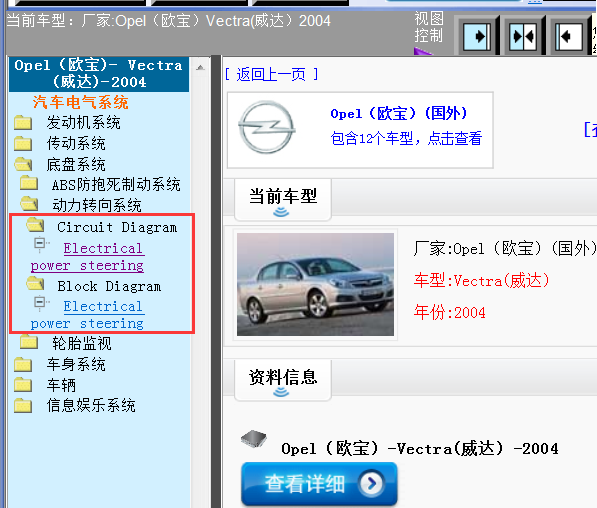This screenshot has width=597, height=508.
Task: Select 轮胎监视 tree item text
Action: pos(82,343)
